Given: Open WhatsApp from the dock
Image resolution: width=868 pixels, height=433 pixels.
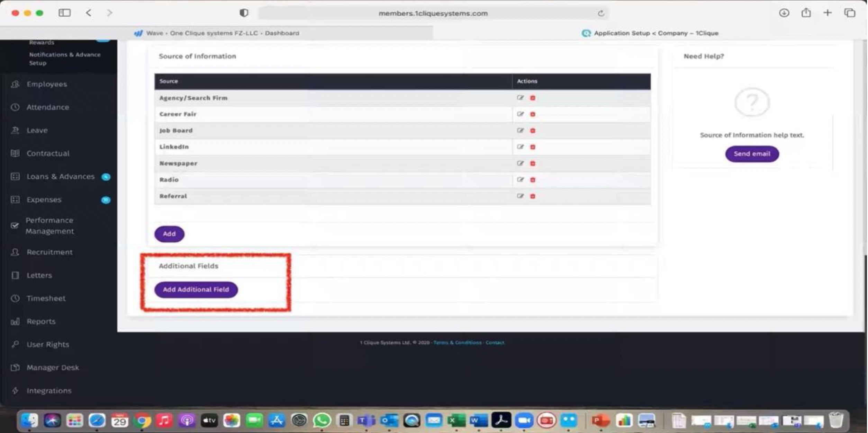Looking at the screenshot, I should (x=322, y=421).
